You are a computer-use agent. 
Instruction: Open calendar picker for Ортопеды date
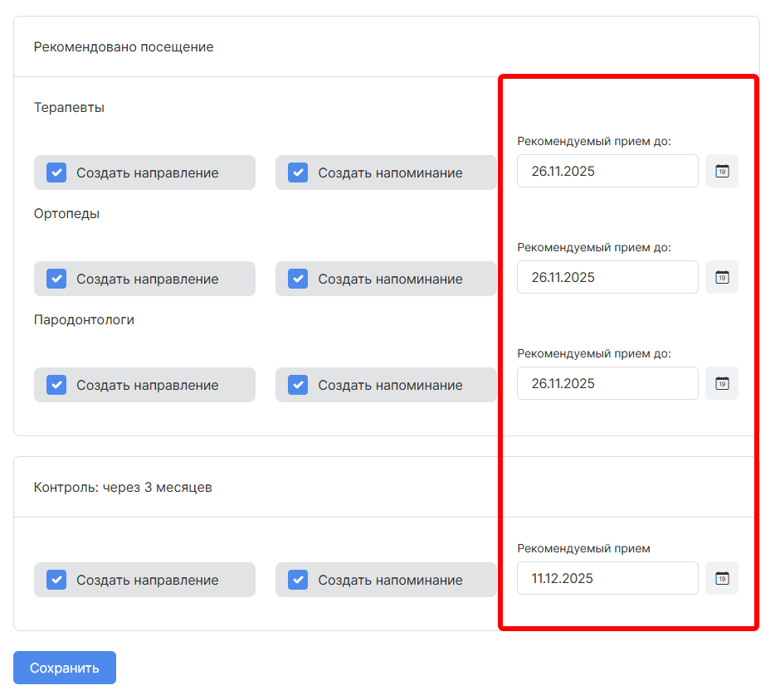[x=721, y=277]
